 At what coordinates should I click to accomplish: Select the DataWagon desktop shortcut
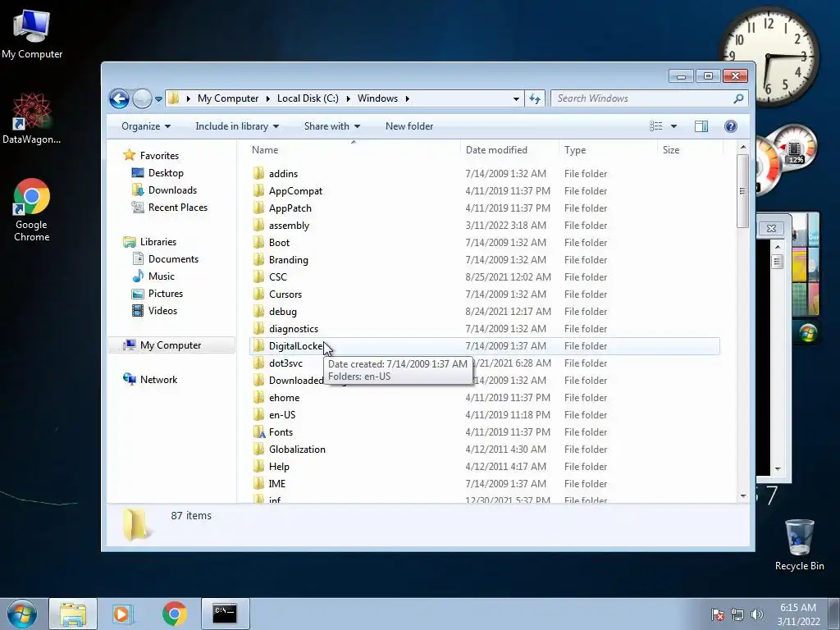(x=32, y=119)
